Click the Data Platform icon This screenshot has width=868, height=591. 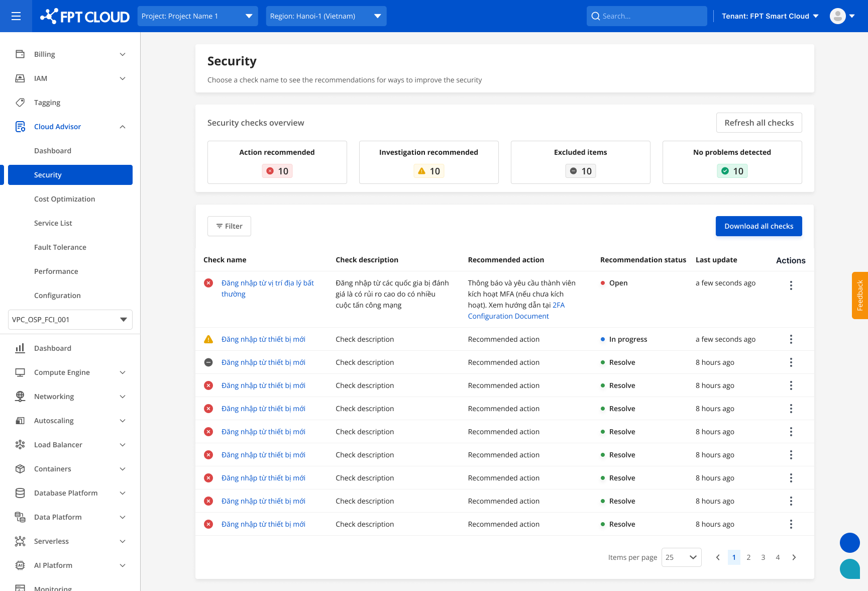pos(20,517)
